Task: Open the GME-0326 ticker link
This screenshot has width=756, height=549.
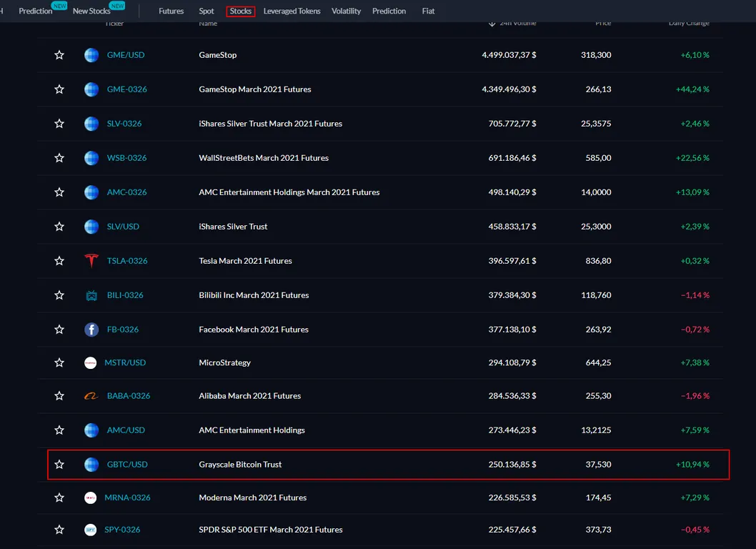Action: tap(126, 89)
